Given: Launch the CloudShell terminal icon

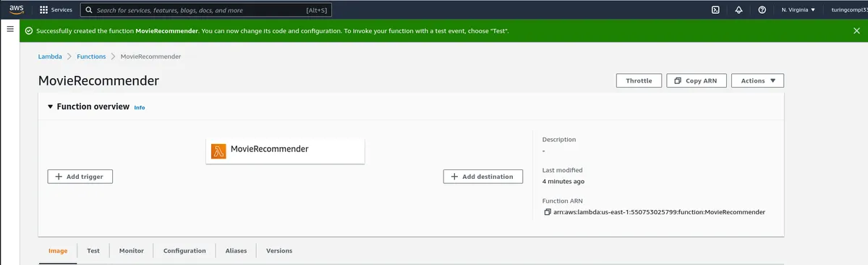Looking at the screenshot, I should (715, 10).
